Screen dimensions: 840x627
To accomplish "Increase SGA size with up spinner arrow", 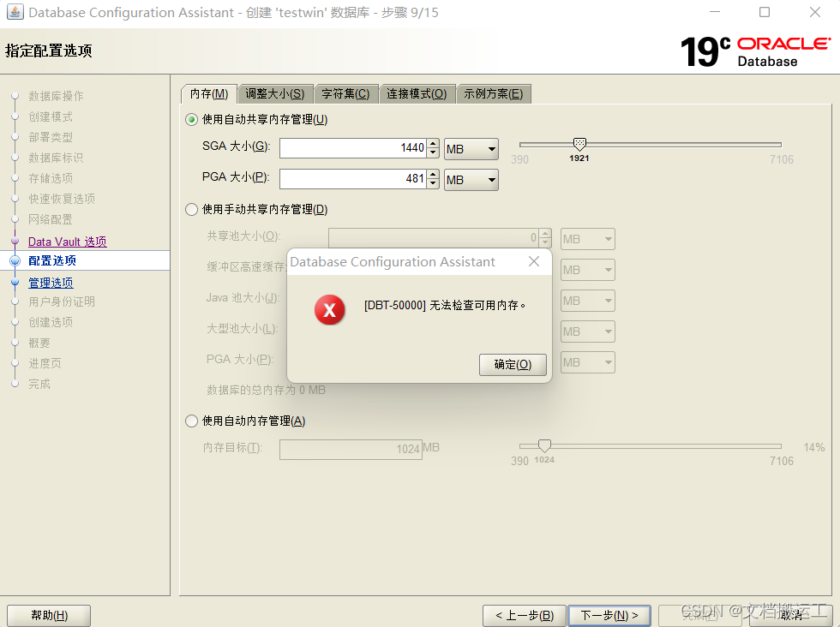I will click(x=434, y=143).
